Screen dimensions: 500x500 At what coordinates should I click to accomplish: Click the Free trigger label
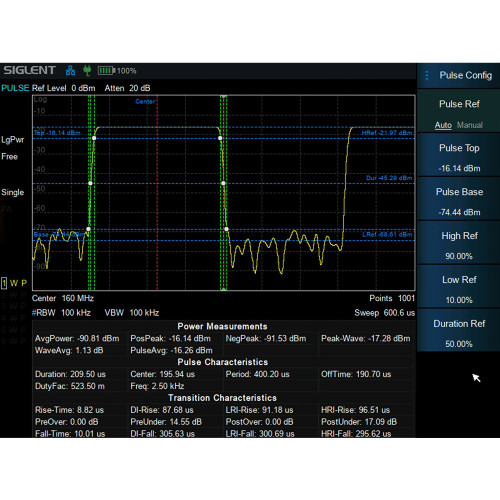pos(9,157)
